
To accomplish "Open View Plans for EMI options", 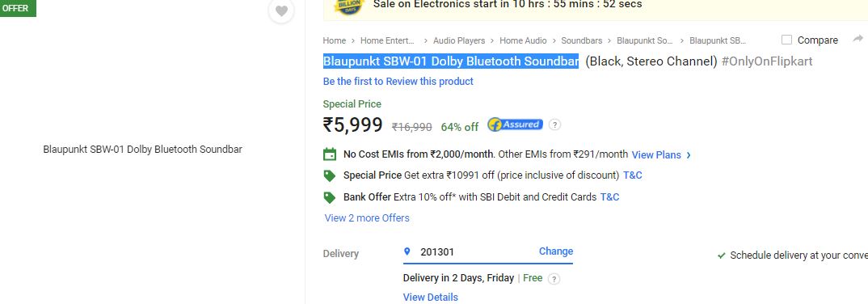I will (661, 155).
